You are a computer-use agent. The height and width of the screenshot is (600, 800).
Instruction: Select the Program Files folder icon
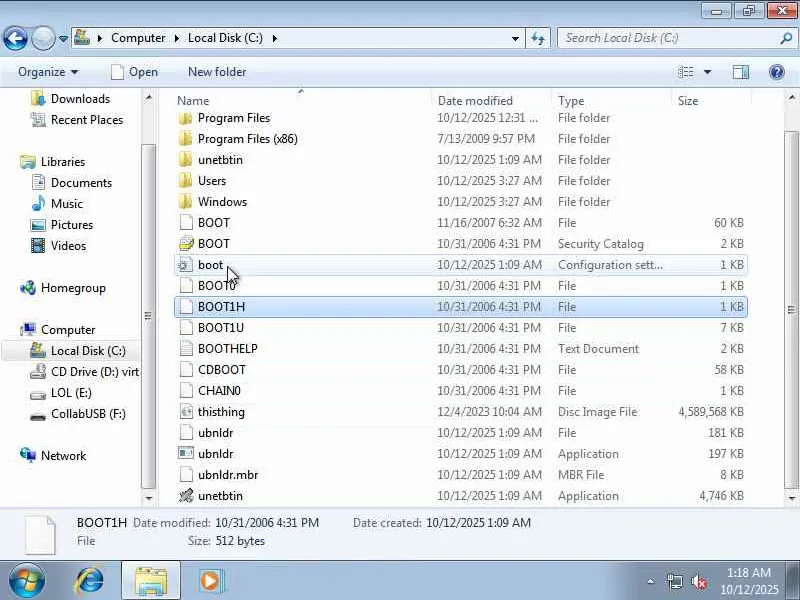click(186, 118)
